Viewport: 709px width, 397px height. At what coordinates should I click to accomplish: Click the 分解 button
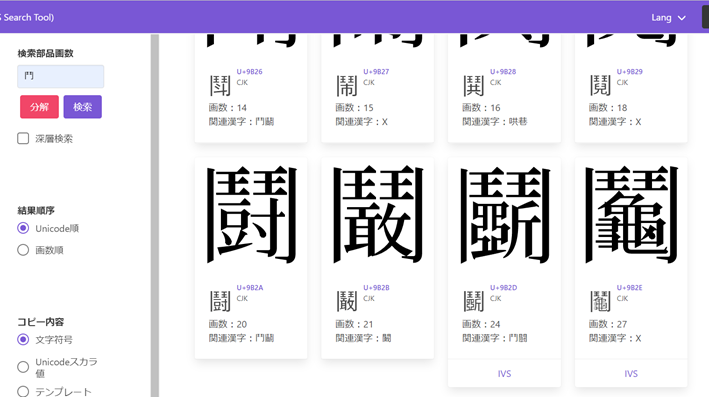[39, 107]
